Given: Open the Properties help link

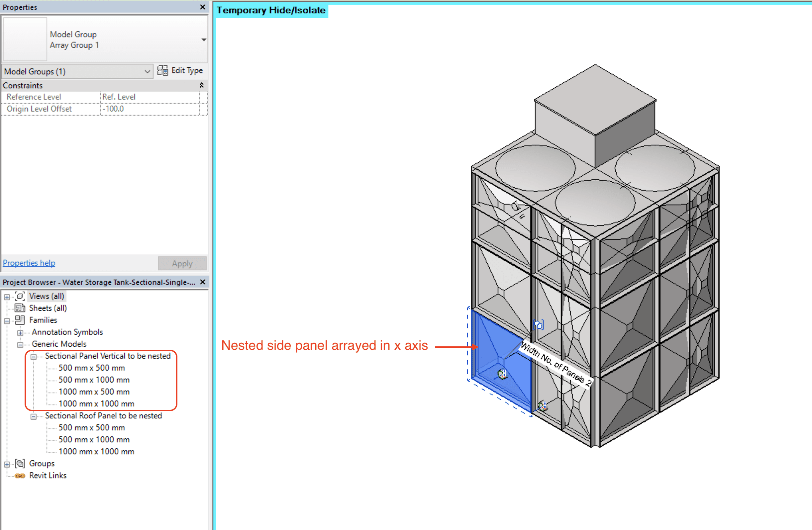Looking at the screenshot, I should (x=29, y=263).
